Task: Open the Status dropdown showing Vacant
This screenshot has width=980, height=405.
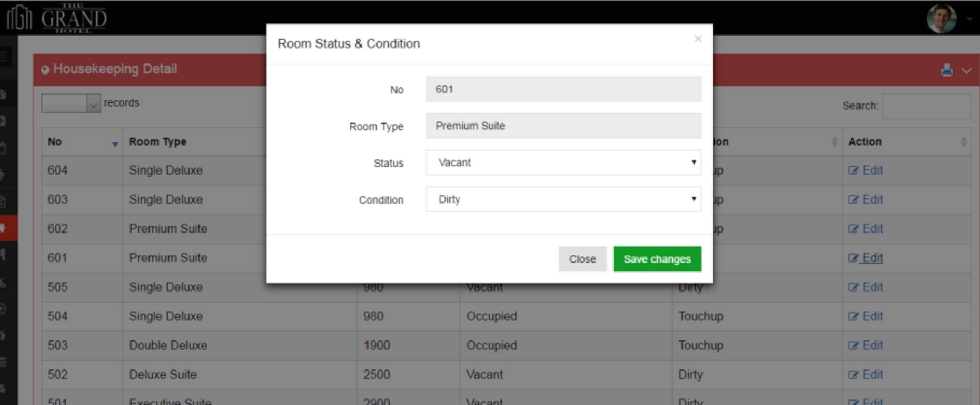Action: pyautogui.click(x=563, y=162)
